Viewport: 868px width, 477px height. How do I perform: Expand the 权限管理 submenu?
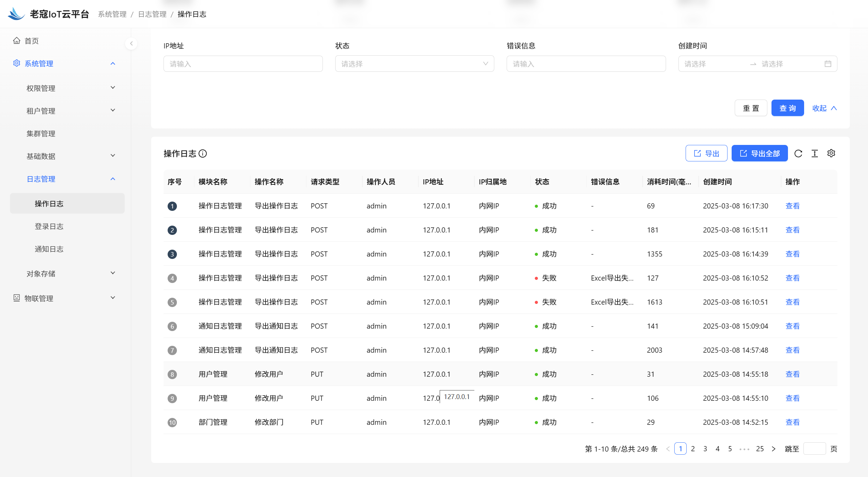[x=113, y=88]
